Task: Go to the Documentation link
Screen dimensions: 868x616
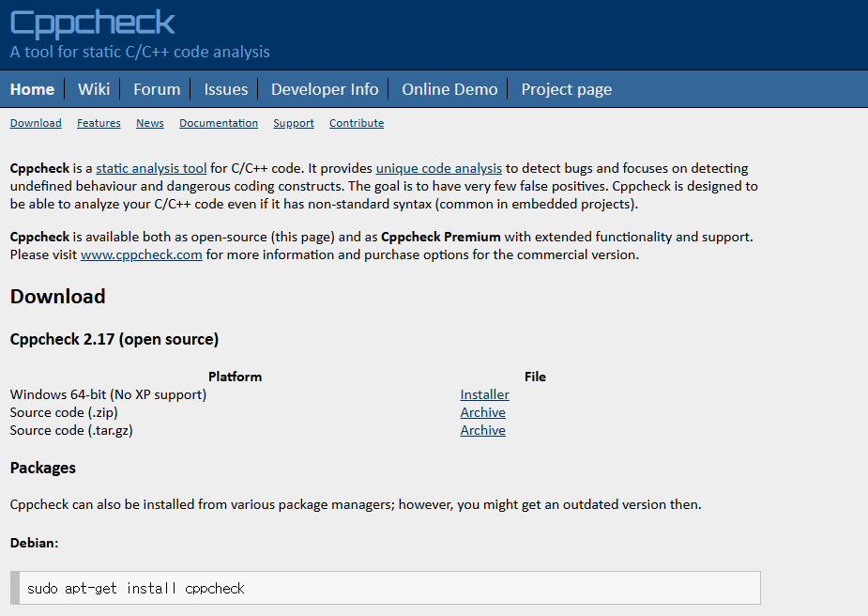Action: [x=219, y=123]
